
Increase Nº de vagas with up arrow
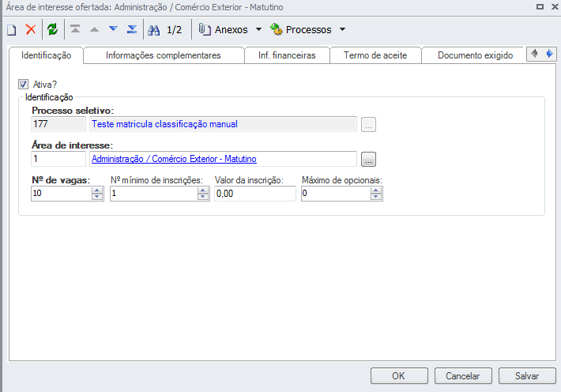(97, 190)
